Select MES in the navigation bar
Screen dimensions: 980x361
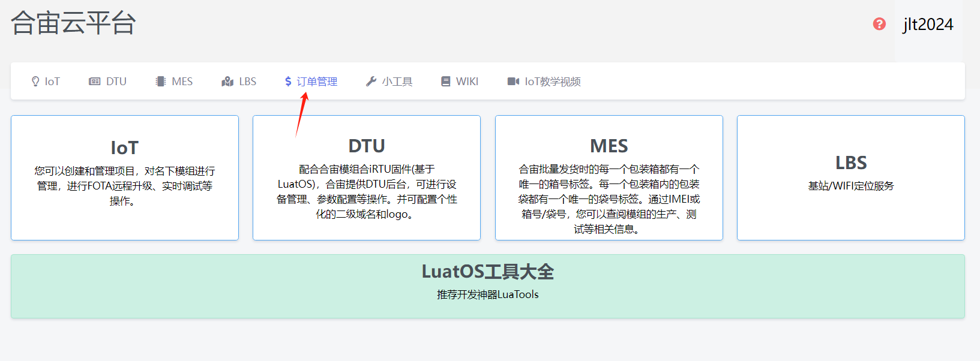pyautogui.click(x=175, y=82)
